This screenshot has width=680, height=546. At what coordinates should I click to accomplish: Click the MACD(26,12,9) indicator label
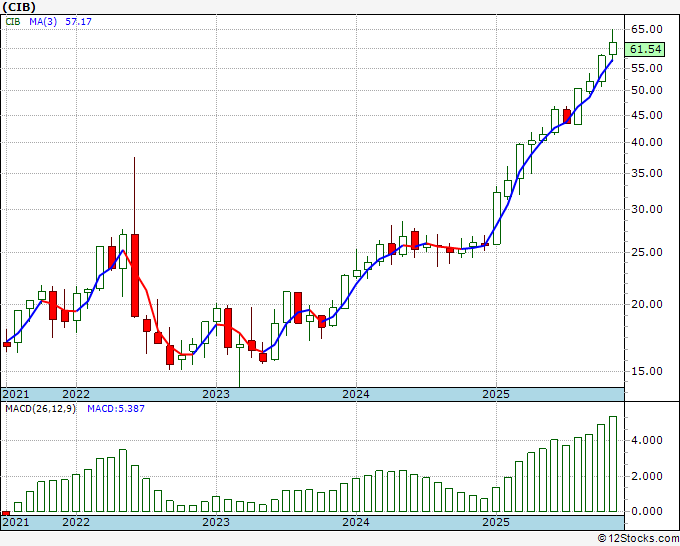point(41,409)
